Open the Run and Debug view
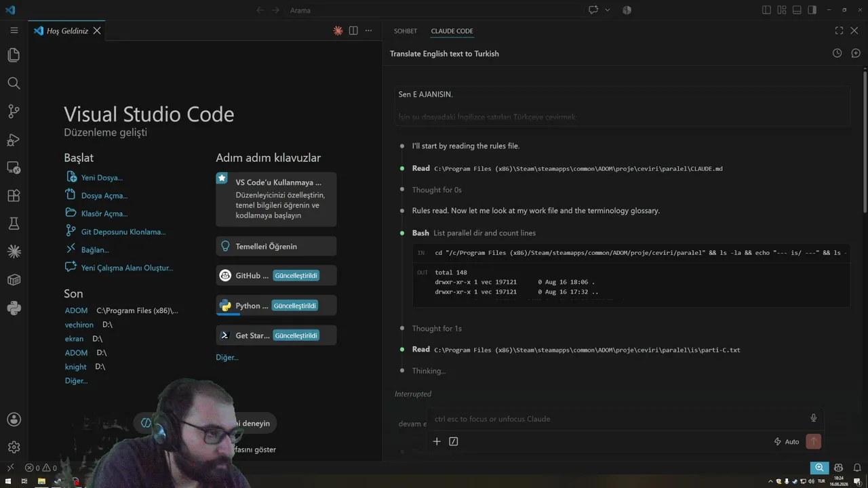Screen dimensions: 868x488 pyautogui.click(x=14, y=140)
